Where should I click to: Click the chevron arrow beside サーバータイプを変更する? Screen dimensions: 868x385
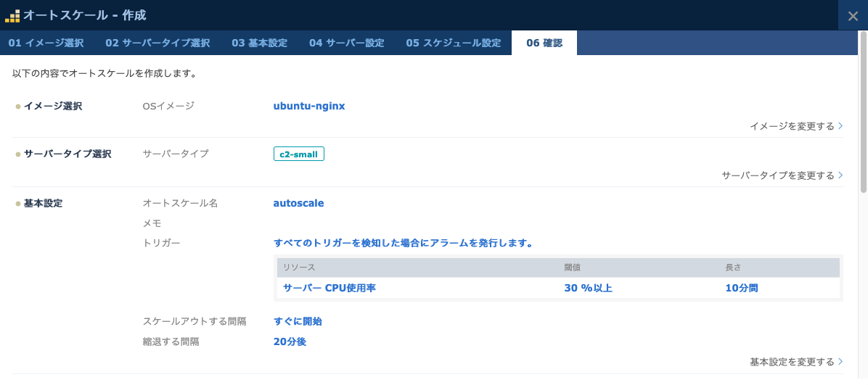(x=840, y=175)
